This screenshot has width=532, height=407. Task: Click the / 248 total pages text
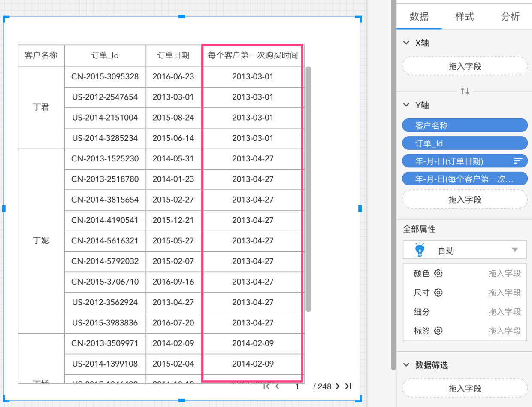point(322,386)
